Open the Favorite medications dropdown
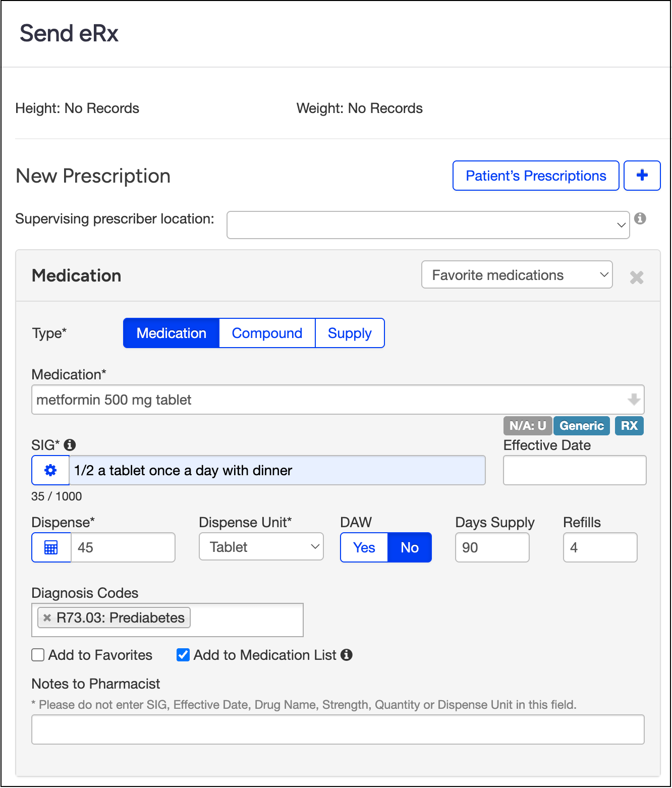This screenshot has width=672, height=788. pyautogui.click(x=517, y=275)
